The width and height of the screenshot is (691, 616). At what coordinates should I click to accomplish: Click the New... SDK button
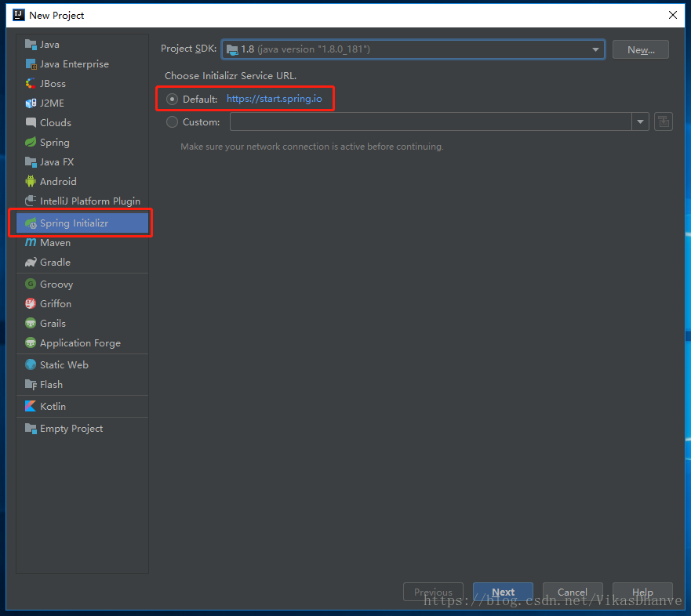(640, 49)
